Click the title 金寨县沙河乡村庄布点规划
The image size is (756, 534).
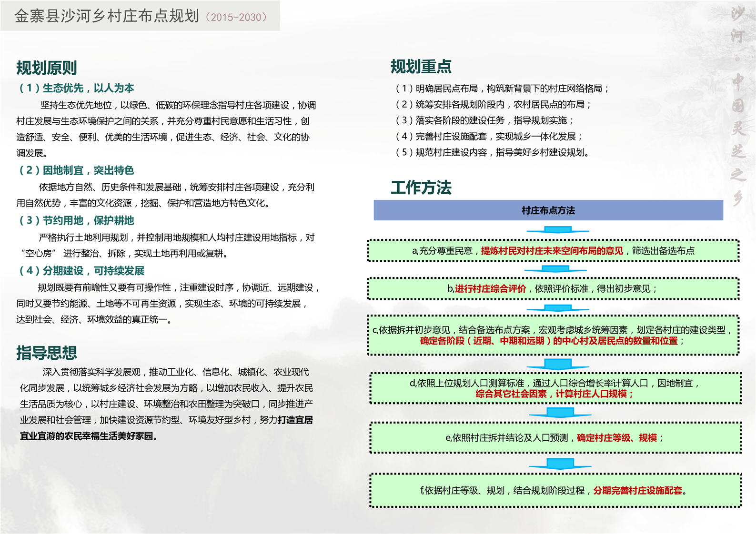coord(107,16)
